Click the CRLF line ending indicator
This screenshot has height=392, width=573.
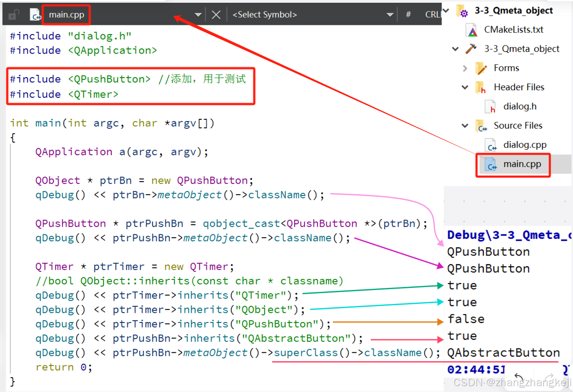coord(433,15)
